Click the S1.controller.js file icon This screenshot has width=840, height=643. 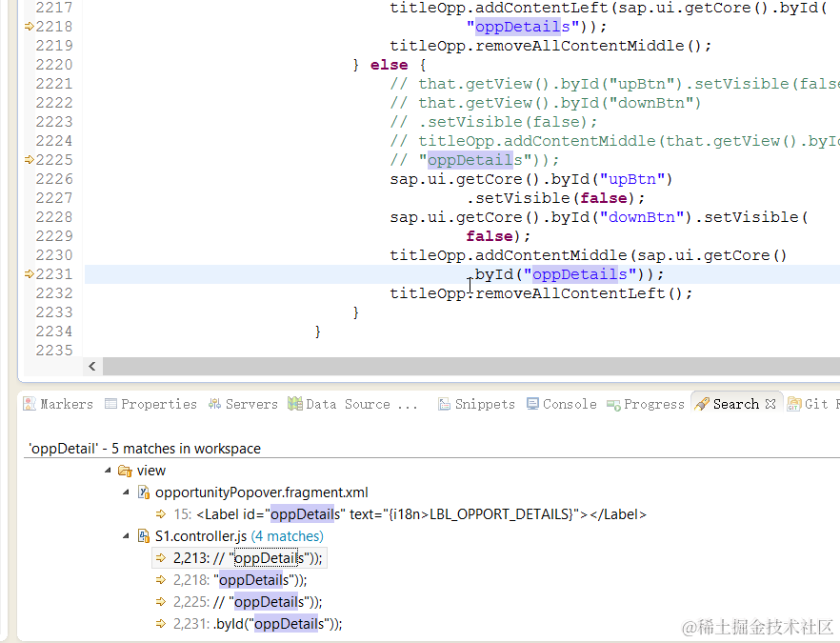[x=143, y=535]
